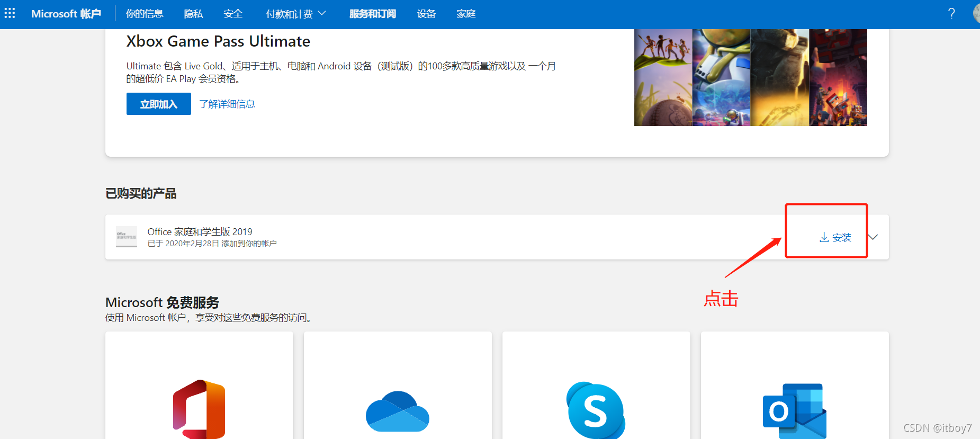980x439 pixels.
Task: Open the Office free service card
Action: pos(199,385)
